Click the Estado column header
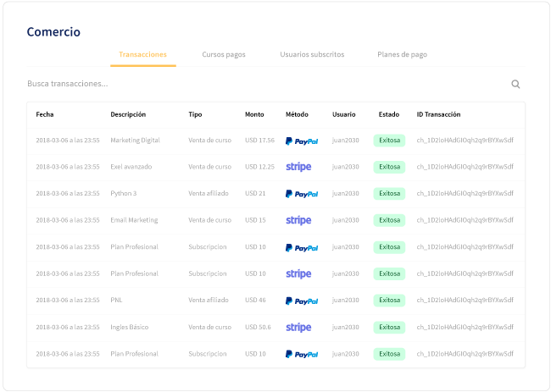551x392 pixels. [388, 114]
